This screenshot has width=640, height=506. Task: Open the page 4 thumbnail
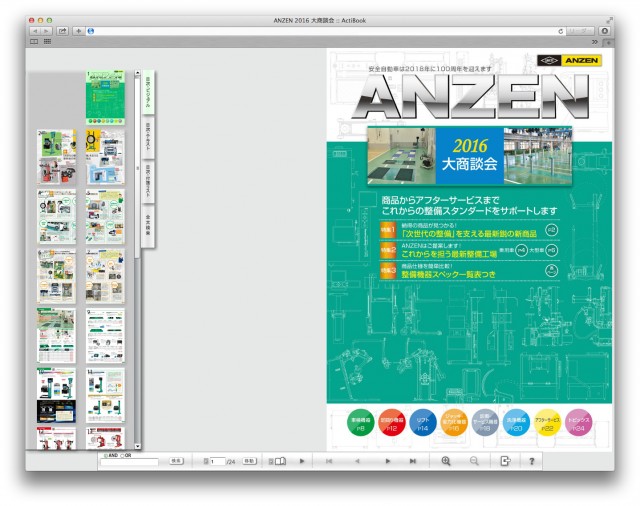pos(57,217)
